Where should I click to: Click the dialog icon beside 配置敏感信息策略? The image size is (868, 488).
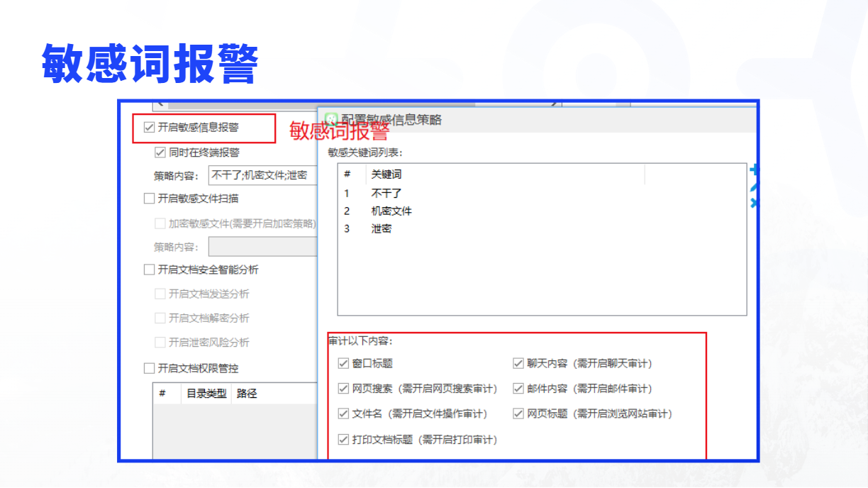click(x=331, y=119)
